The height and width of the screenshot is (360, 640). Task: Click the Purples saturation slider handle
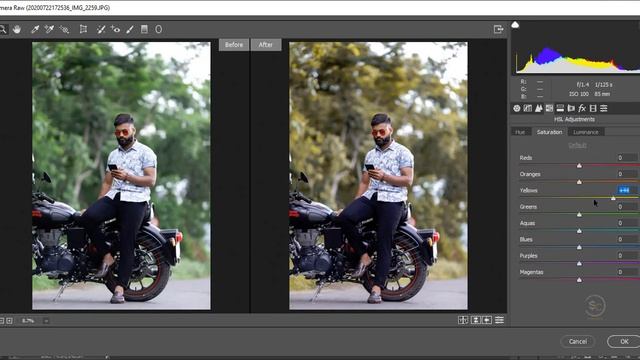[x=579, y=264]
